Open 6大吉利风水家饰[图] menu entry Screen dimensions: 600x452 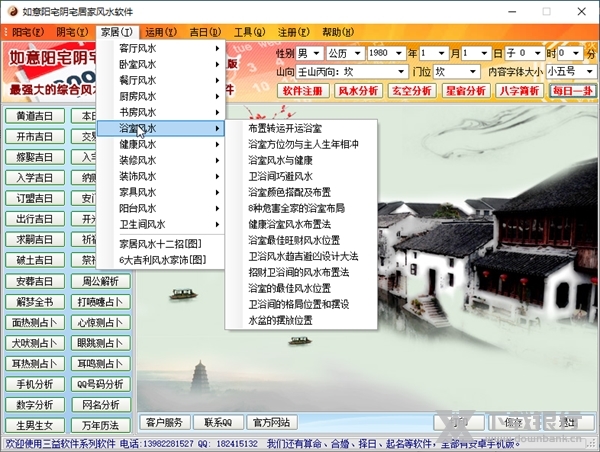pos(161,260)
